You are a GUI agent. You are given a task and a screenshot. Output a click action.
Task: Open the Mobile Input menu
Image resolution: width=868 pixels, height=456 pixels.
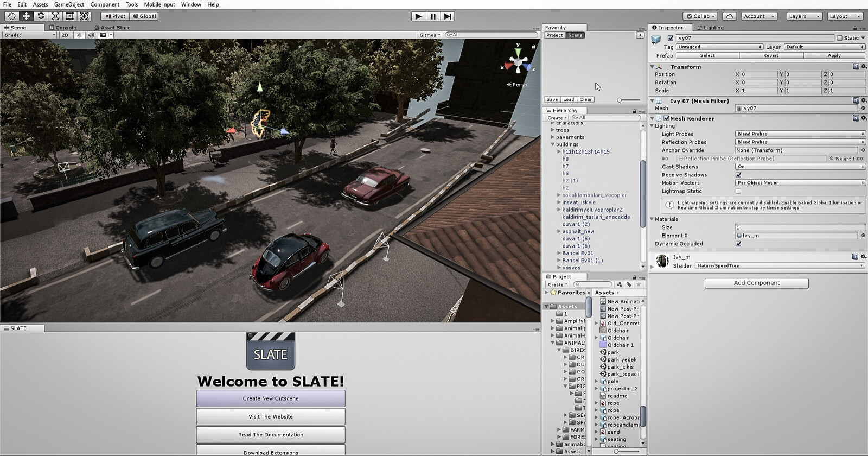tap(159, 4)
